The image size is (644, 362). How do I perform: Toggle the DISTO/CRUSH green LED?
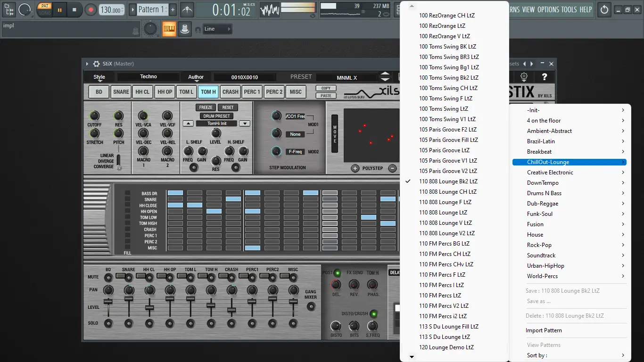tap(374, 313)
